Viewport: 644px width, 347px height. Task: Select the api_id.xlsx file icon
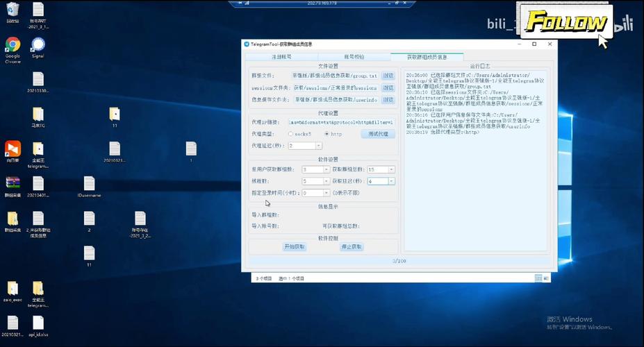(38, 323)
